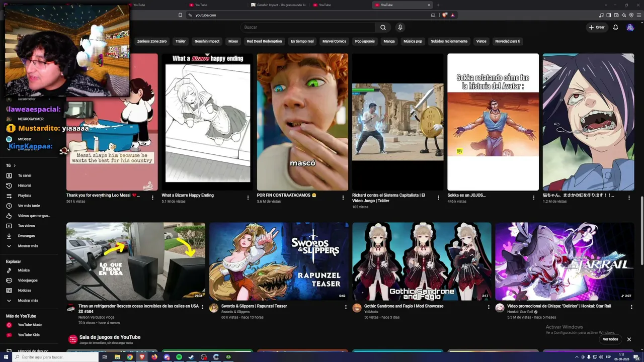Click the YouTube search magnifier button

coord(383,27)
